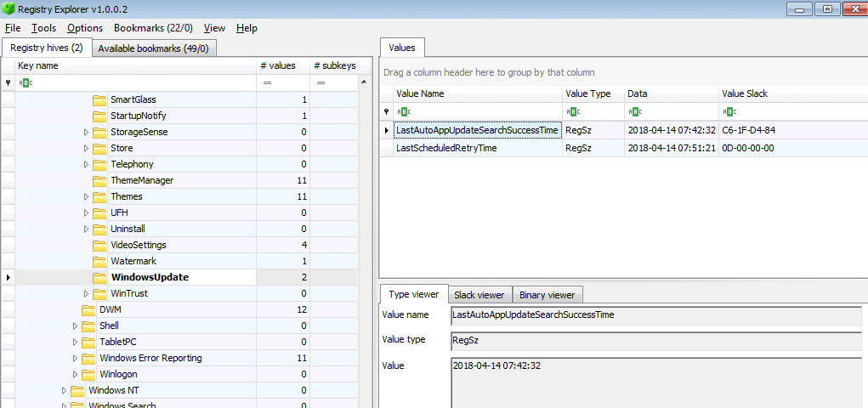
Task: Expand the WinTrust key
Action: click(x=86, y=293)
